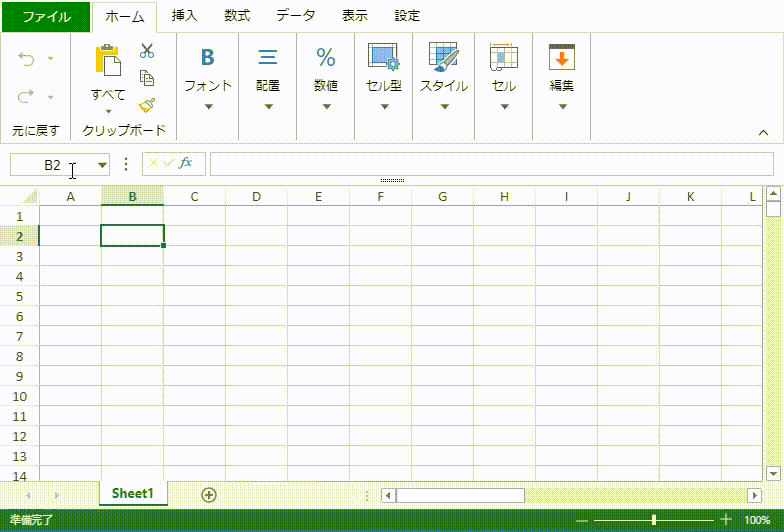
Task: Expand the すべて paste options dropdown
Action: pos(108,110)
